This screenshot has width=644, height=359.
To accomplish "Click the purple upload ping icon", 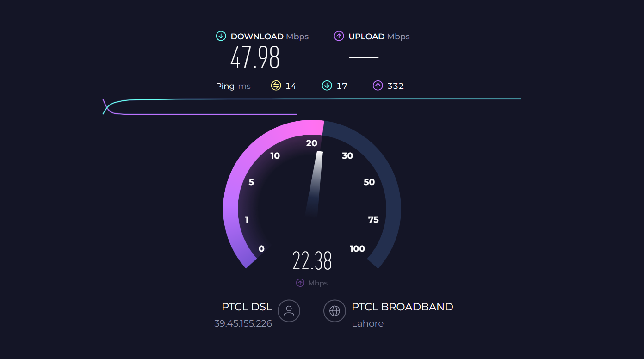I will click(378, 86).
